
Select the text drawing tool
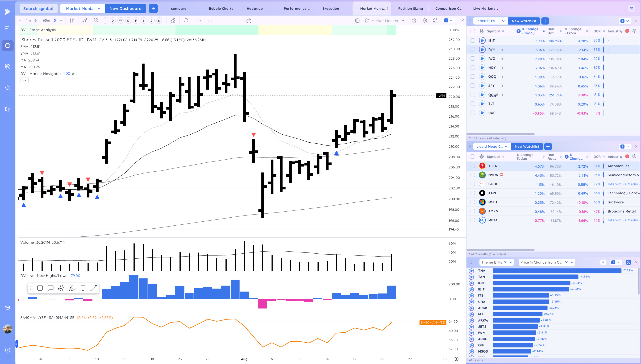pos(83,288)
